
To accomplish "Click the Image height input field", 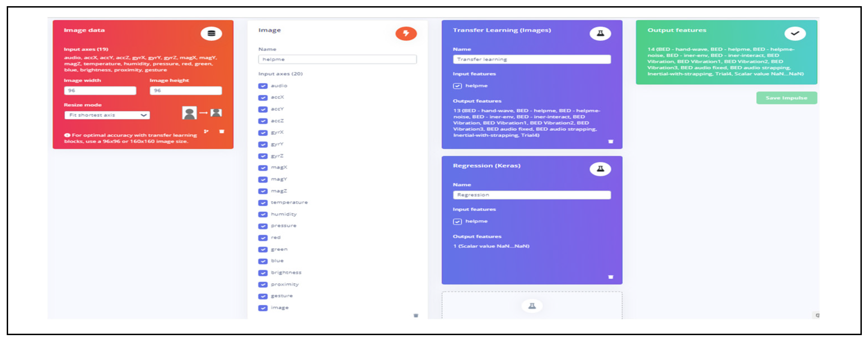I will pyautogui.click(x=186, y=91).
